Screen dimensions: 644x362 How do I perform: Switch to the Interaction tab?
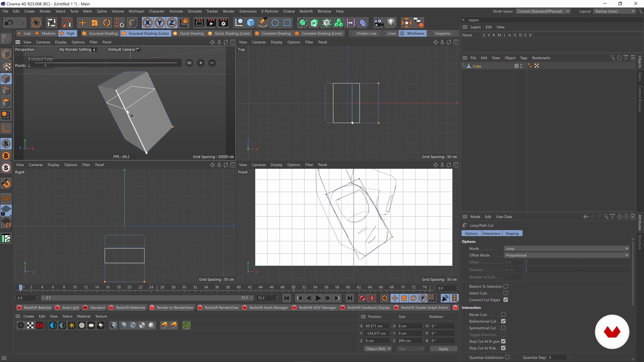[x=492, y=233]
